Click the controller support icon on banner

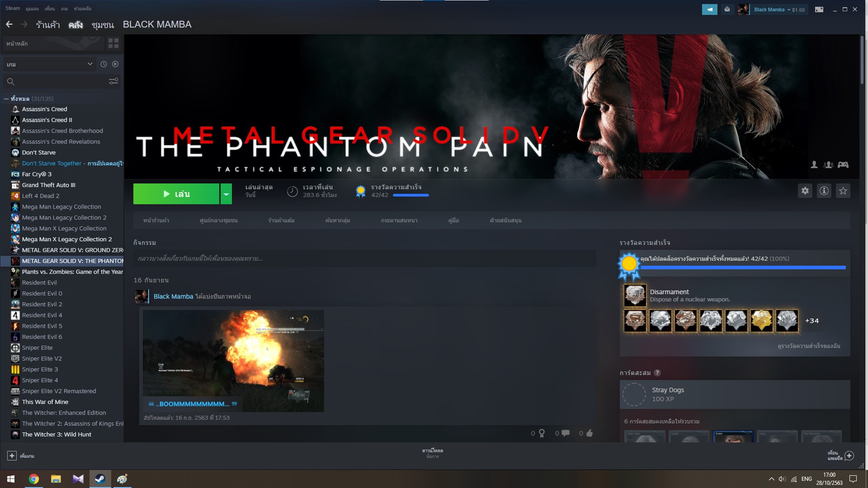click(x=843, y=165)
